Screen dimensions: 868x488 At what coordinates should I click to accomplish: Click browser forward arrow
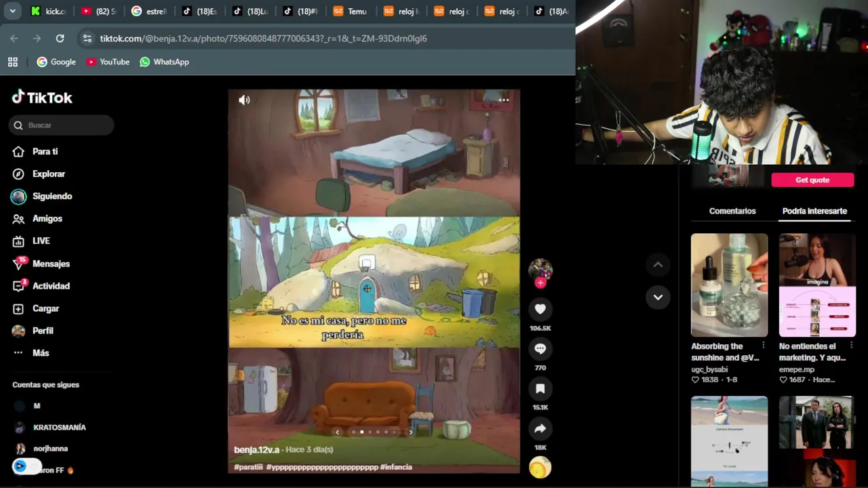pos(37,39)
